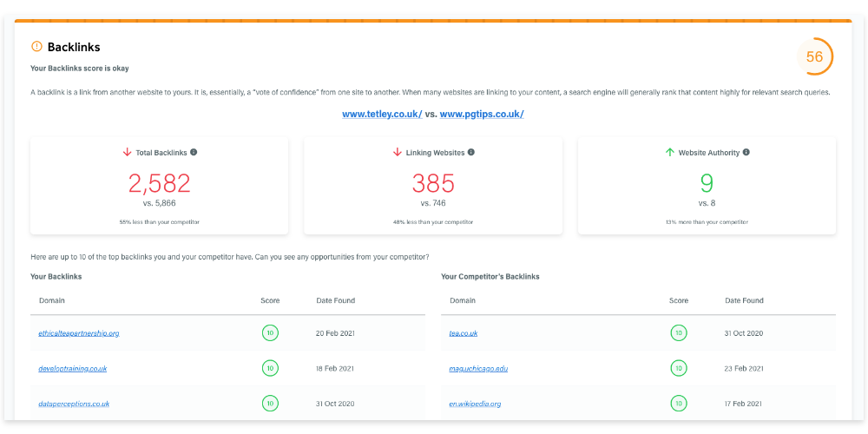The width and height of the screenshot is (868, 434).
Task: Click the score badge for en.wikipedia.org
Action: 679,404
